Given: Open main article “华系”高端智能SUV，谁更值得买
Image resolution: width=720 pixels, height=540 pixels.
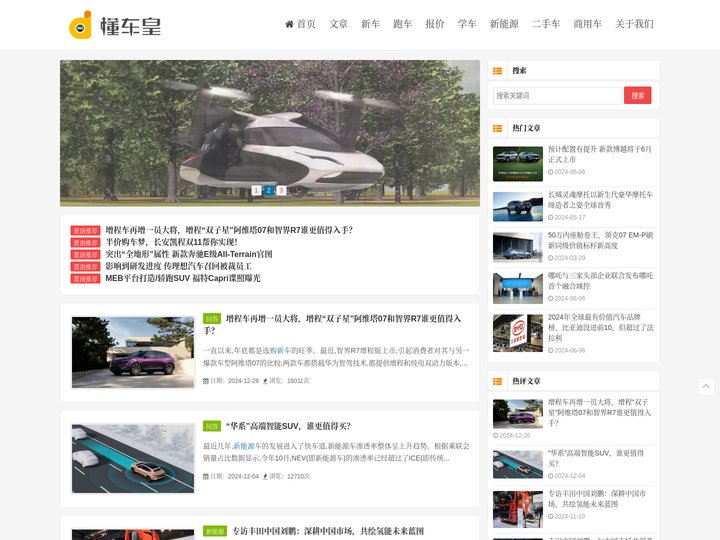Looking at the screenshot, I should click(x=288, y=426).
